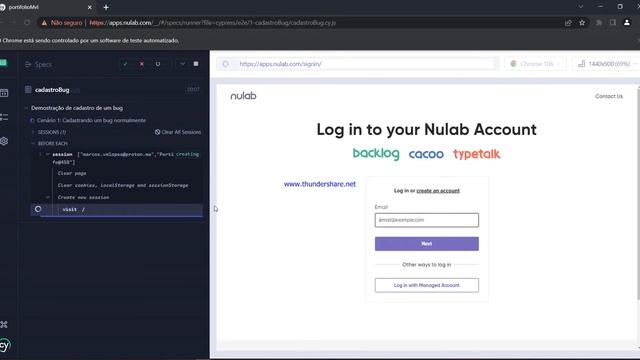Click the cacoo product logo
This screenshot has height=360, width=640.
(426, 154)
